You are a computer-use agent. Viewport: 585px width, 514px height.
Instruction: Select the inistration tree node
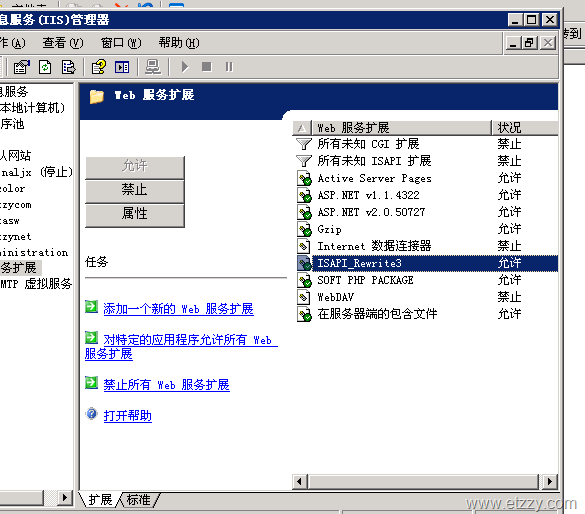tap(34, 253)
